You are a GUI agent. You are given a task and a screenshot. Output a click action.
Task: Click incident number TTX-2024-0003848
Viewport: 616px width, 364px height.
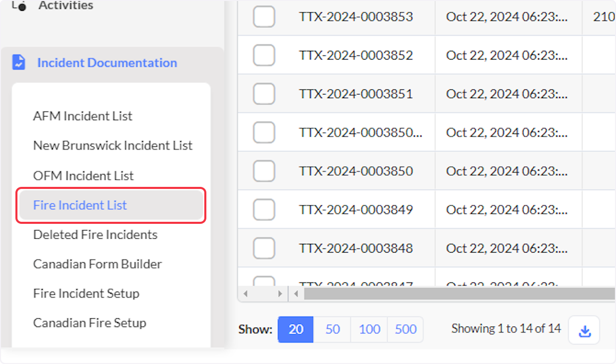click(356, 248)
